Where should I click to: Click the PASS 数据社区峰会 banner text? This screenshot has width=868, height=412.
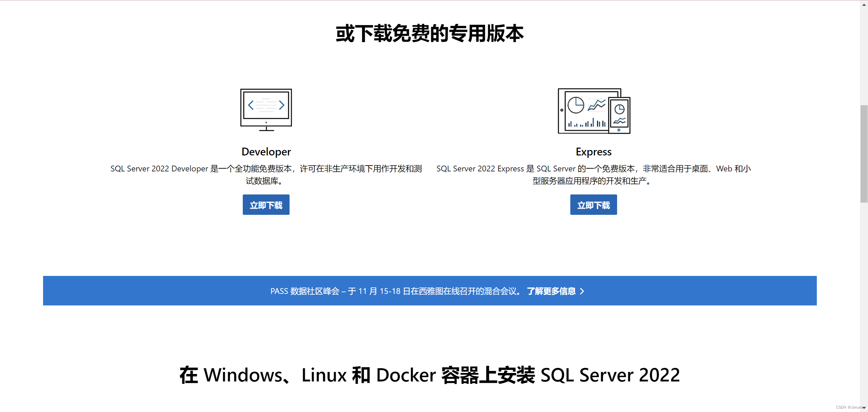396,291
